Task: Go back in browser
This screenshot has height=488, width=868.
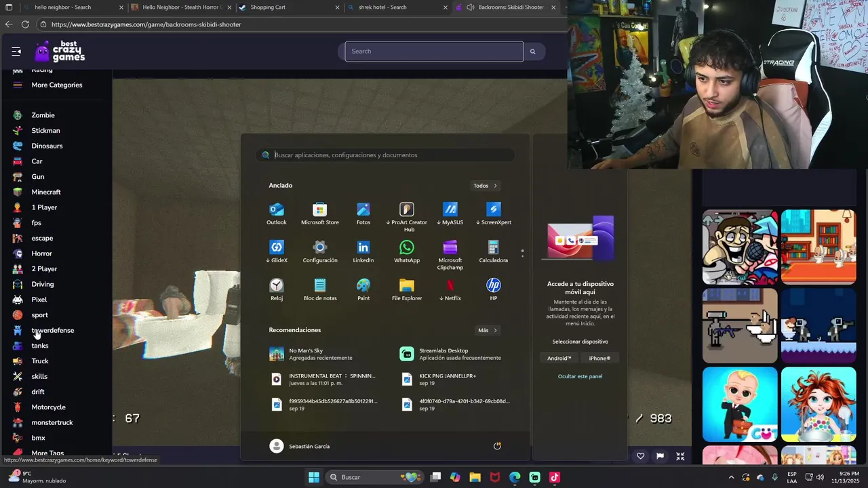Action: pyautogui.click(x=9, y=24)
